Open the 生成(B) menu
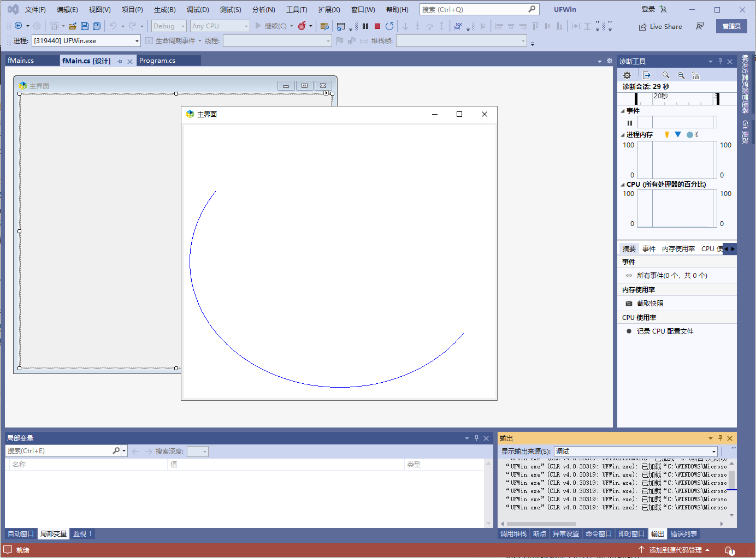The image size is (756, 558). tap(164, 9)
